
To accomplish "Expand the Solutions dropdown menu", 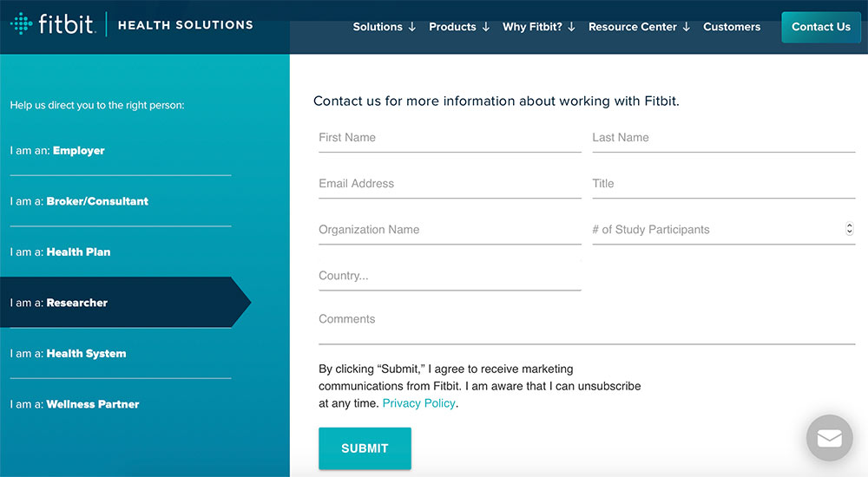I will click(x=384, y=27).
